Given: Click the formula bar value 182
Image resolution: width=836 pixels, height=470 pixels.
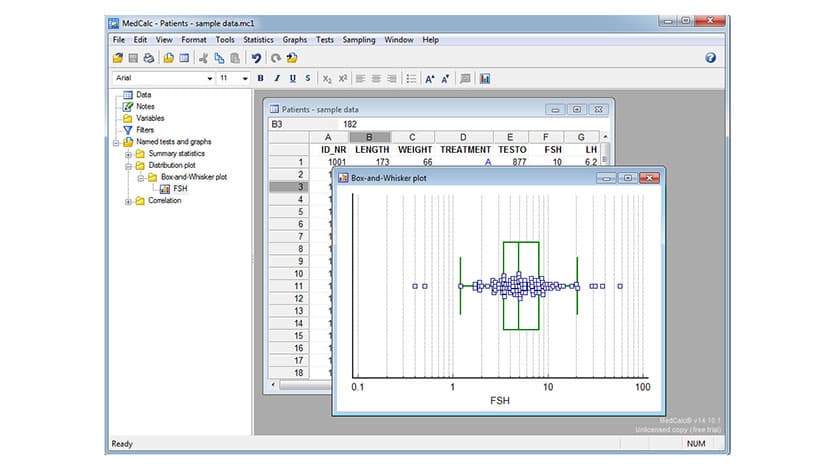Looking at the screenshot, I should (x=350, y=124).
